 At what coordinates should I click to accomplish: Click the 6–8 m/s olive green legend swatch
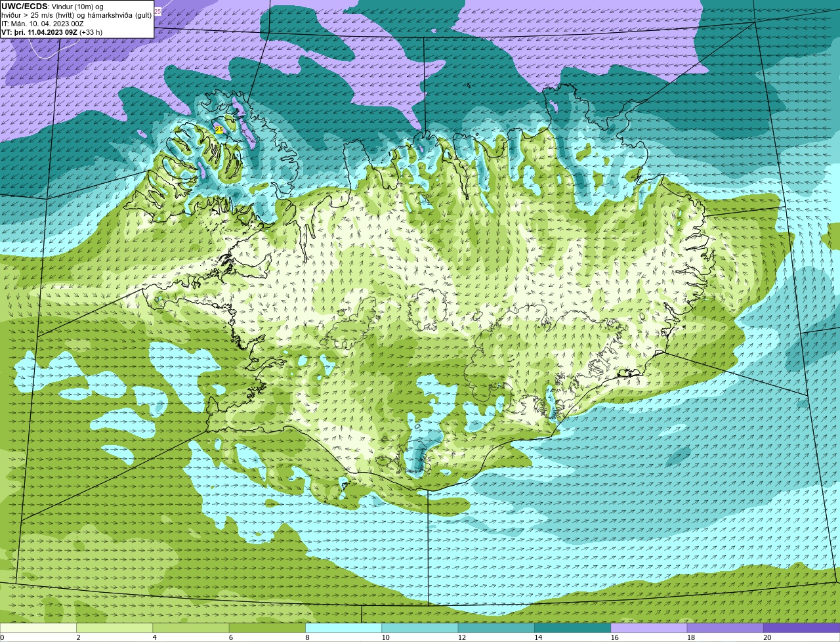[x=267, y=628]
